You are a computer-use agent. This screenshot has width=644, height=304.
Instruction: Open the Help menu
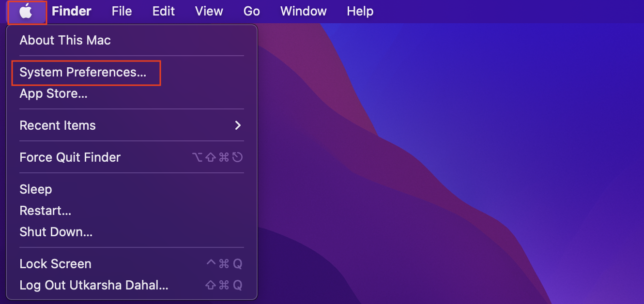click(x=360, y=11)
